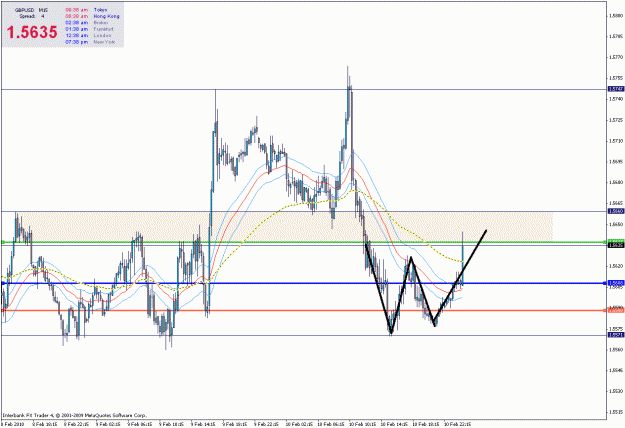The width and height of the screenshot is (625, 428).
Task: Click the 1.5530 price scale label
Action: [x=616, y=391]
